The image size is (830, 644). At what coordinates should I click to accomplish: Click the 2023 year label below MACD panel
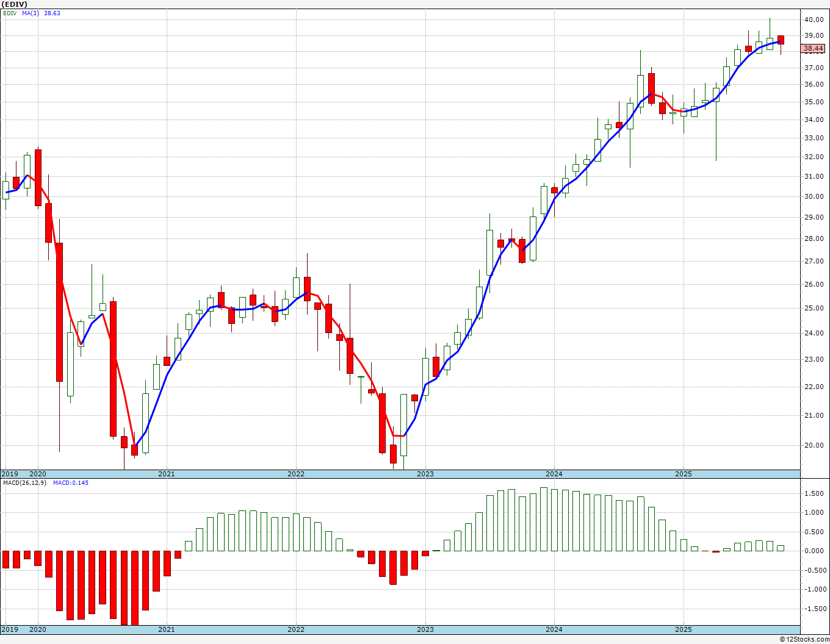pos(425,629)
